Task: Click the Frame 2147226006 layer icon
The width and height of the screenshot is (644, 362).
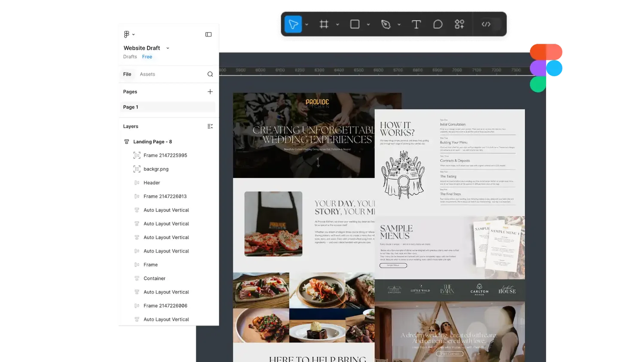Action: (x=137, y=306)
